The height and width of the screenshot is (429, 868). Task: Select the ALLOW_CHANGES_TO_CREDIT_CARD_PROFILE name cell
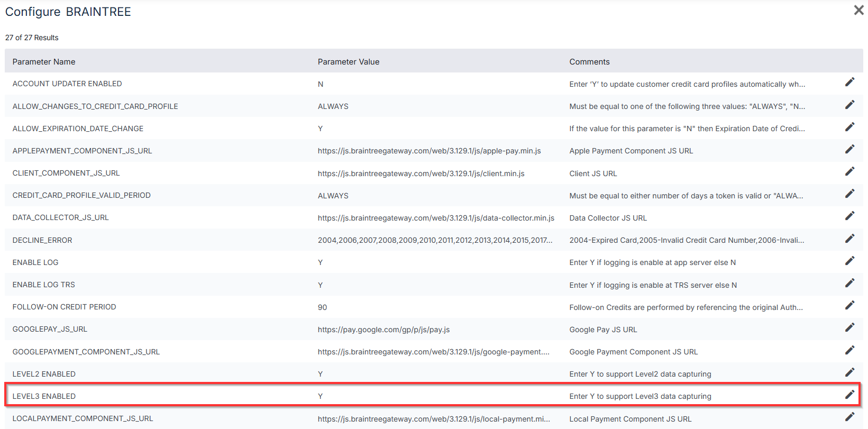pyautogui.click(x=95, y=106)
